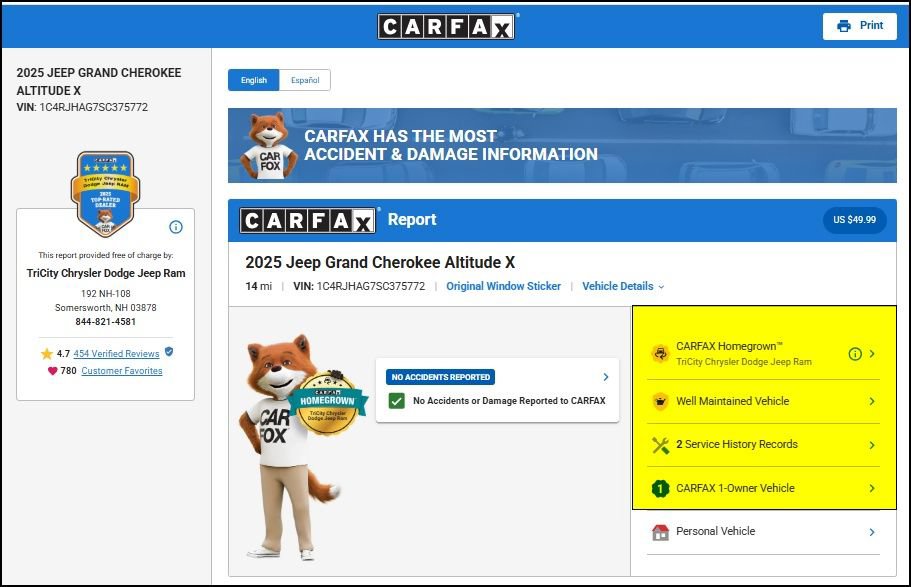Open the Customer Favorites link

click(121, 371)
